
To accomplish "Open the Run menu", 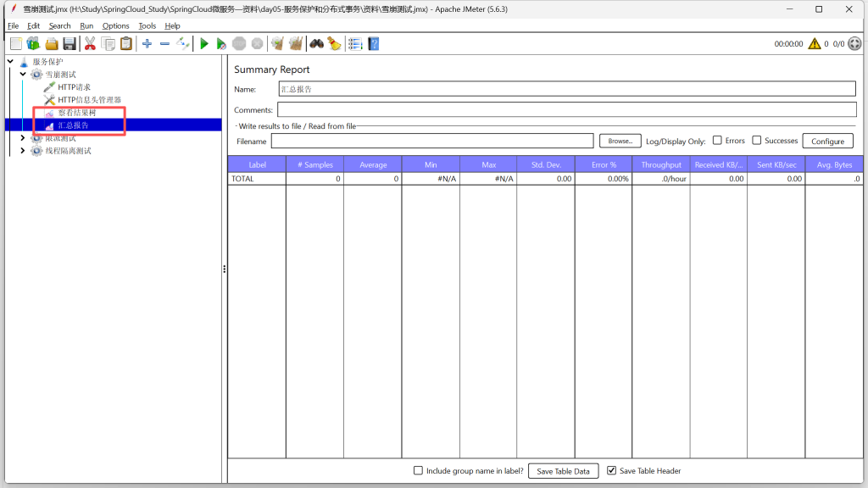I will (x=86, y=26).
